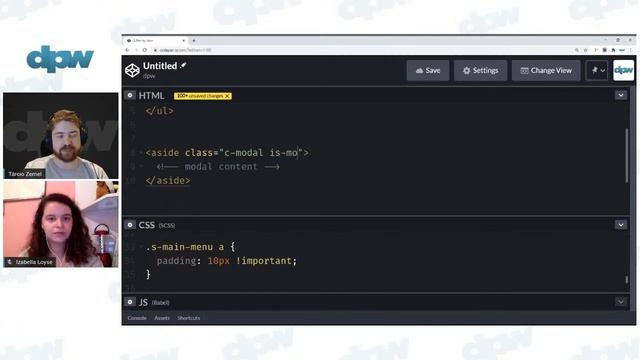The width and height of the screenshot is (640, 360).
Task: Open the Console panel
Action: pos(137,318)
